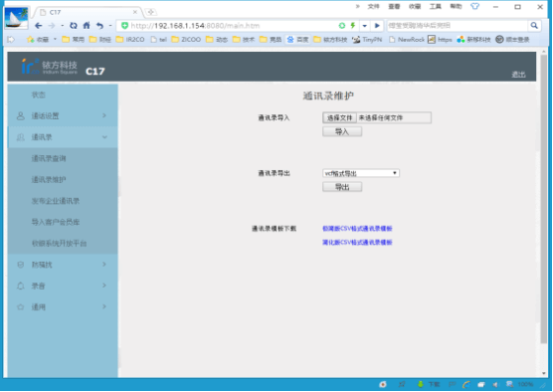The height and width of the screenshot is (392, 553).
Task: Open 通讯录查询 in sidebar
Action: pos(63,158)
